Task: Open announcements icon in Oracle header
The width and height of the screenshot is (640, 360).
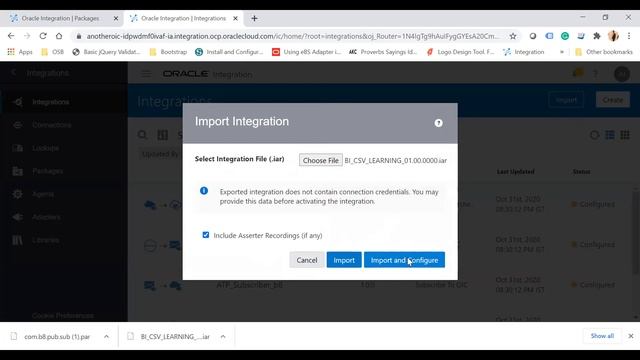Action: pyautogui.click(x=577, y=73)
